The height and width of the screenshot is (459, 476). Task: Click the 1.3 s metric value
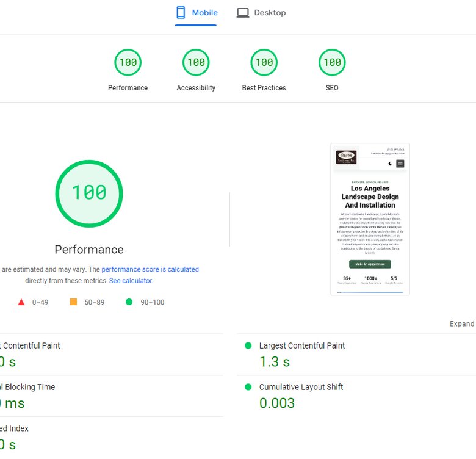point(275,362)
